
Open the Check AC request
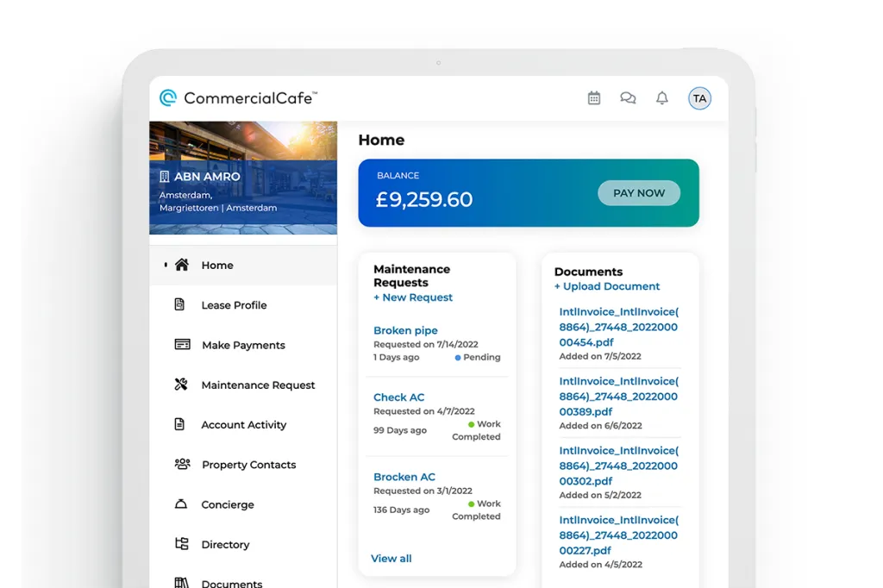click(398, 397)
